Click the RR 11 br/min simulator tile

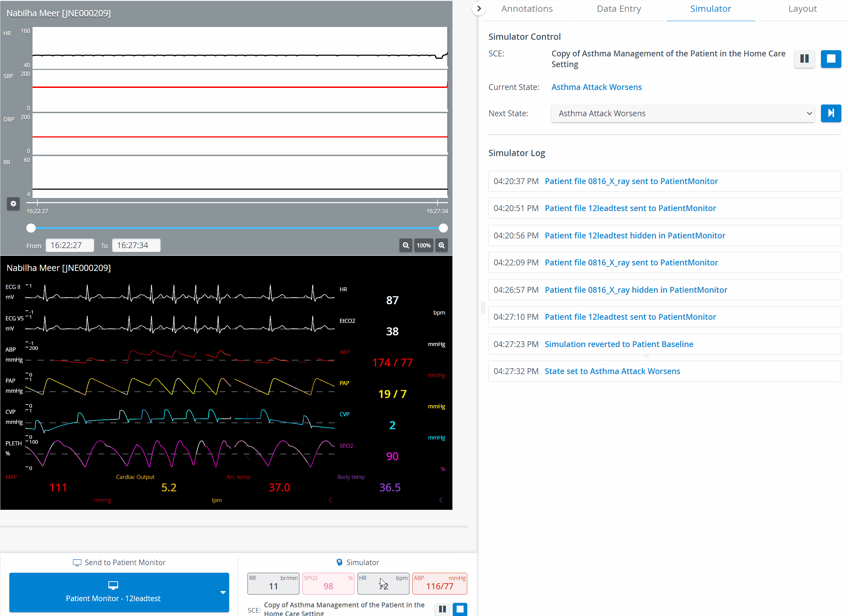273,583
